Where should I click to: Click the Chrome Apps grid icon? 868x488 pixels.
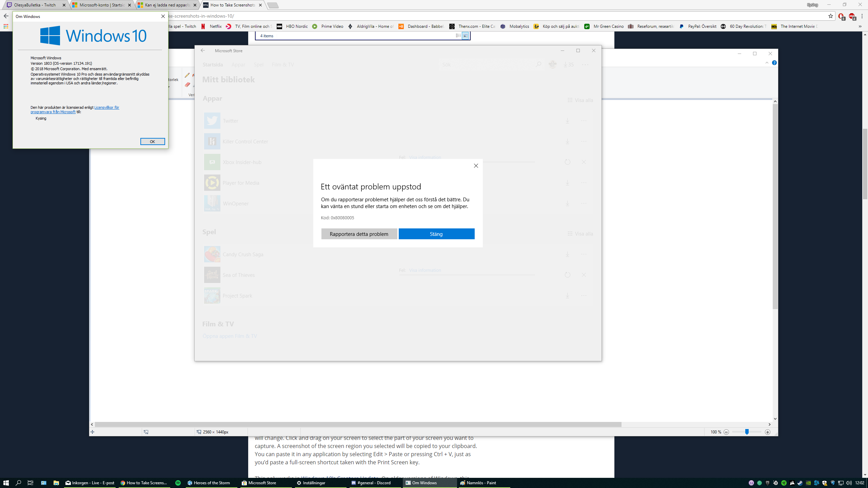point(6,26)
